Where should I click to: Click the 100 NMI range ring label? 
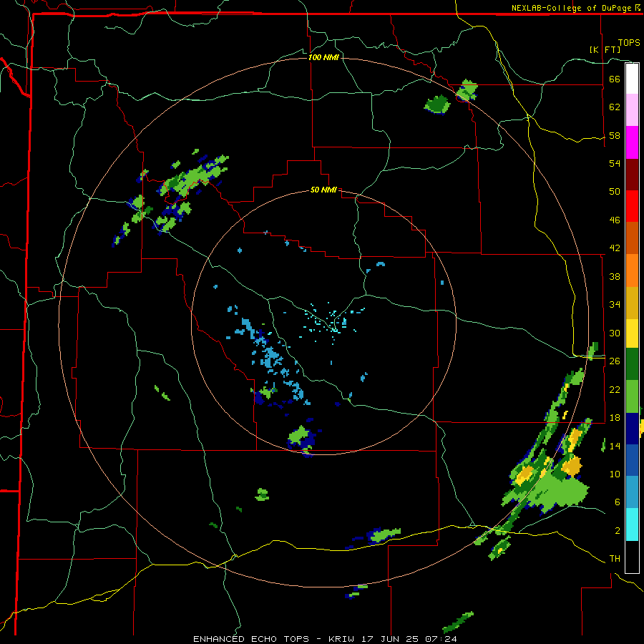coord(323,57)
